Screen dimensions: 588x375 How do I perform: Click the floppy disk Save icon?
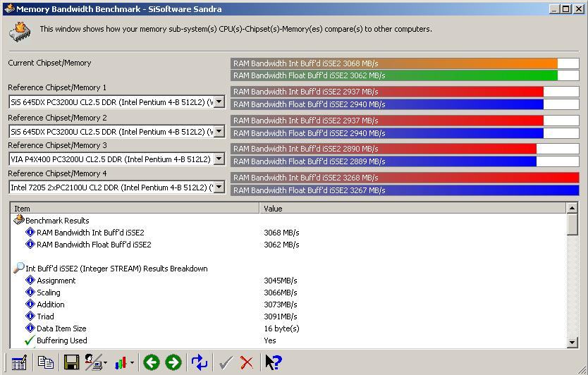coord(71,362)
